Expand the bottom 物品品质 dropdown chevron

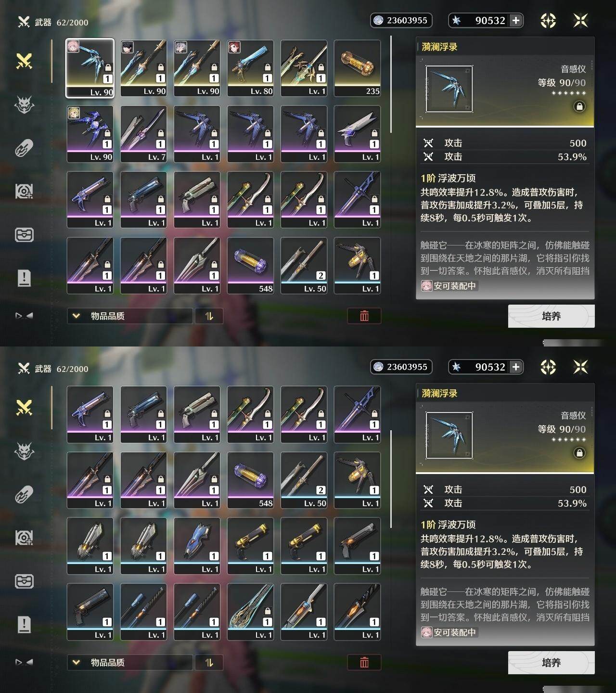(76, 662)
